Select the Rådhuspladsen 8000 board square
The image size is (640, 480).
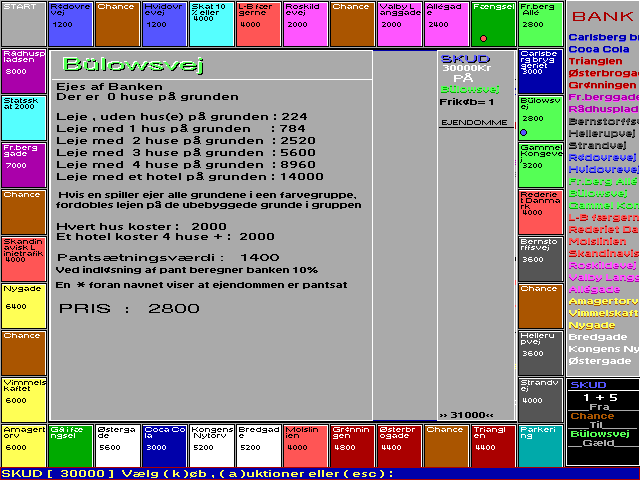[x=24, y=71]
